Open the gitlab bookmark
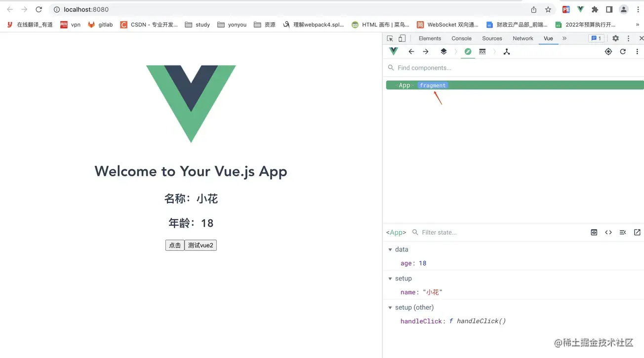The height and width of the screenshot is (358, 644). [100, 24]
